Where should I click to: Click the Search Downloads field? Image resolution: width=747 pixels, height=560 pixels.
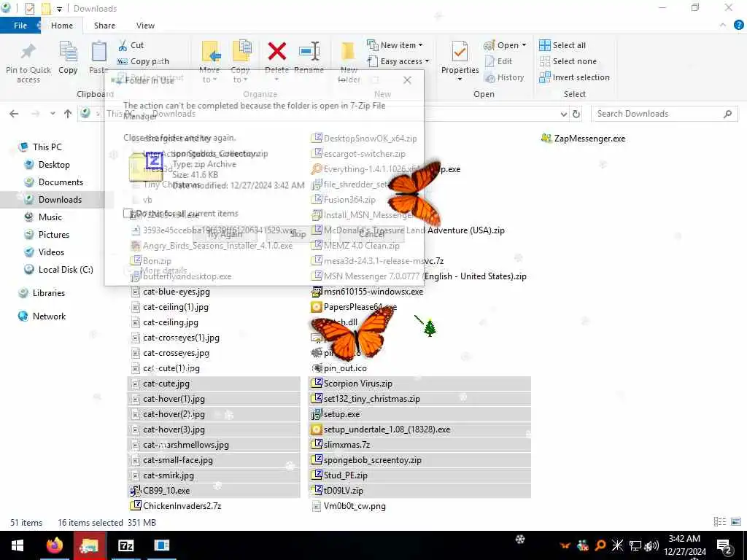664,114
